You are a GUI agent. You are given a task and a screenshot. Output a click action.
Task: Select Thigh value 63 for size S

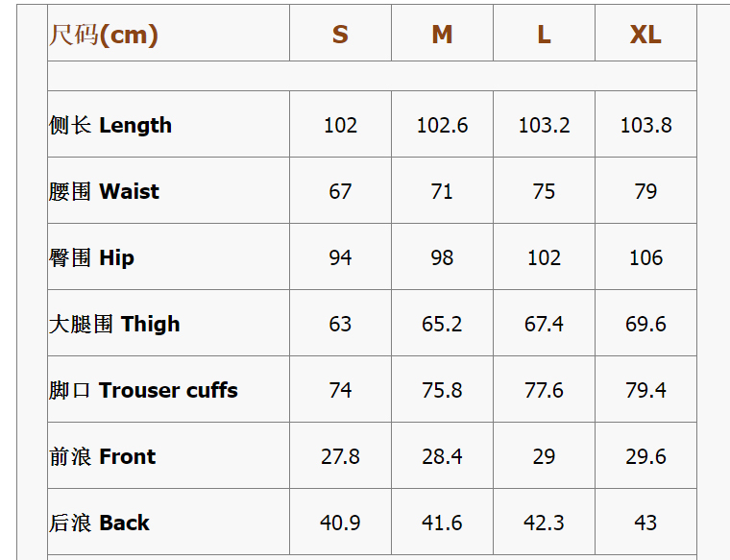340,324
